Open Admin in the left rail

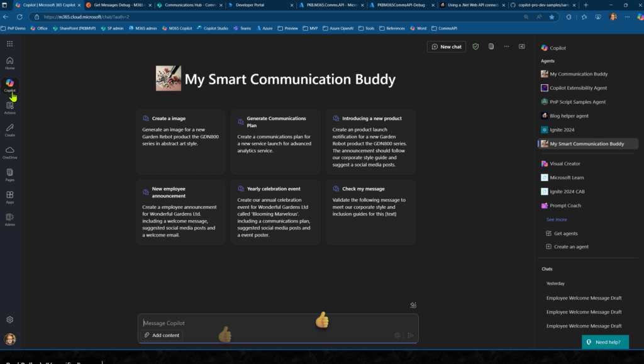click(10, 219)
